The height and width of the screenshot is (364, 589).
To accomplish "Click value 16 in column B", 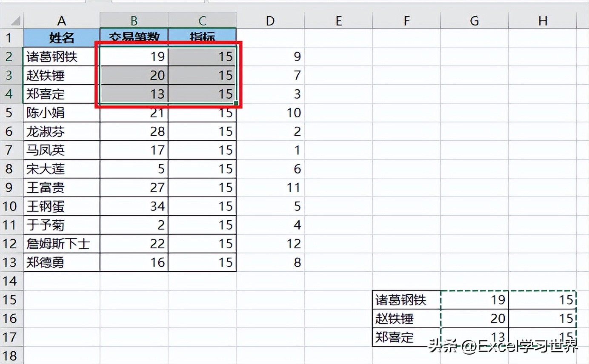I will click(134, 262).
